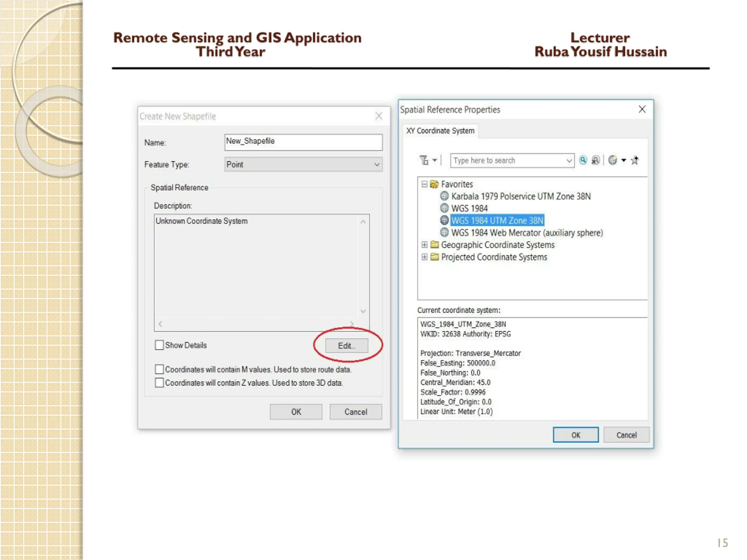This screenshot has width=747, height=560.
Task: Click OK in Spatial Reference Properties
Action: point(575,435)
